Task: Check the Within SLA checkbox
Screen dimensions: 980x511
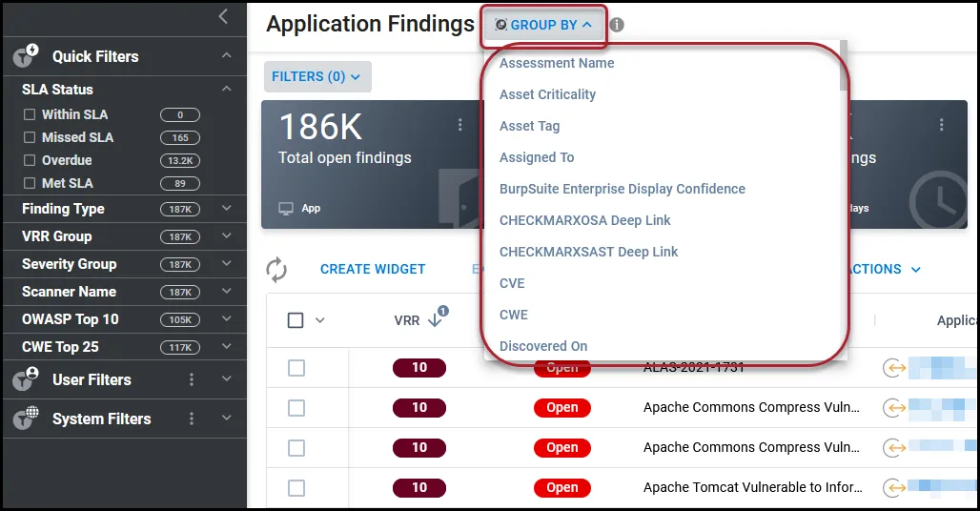Action: pos(30,114)
